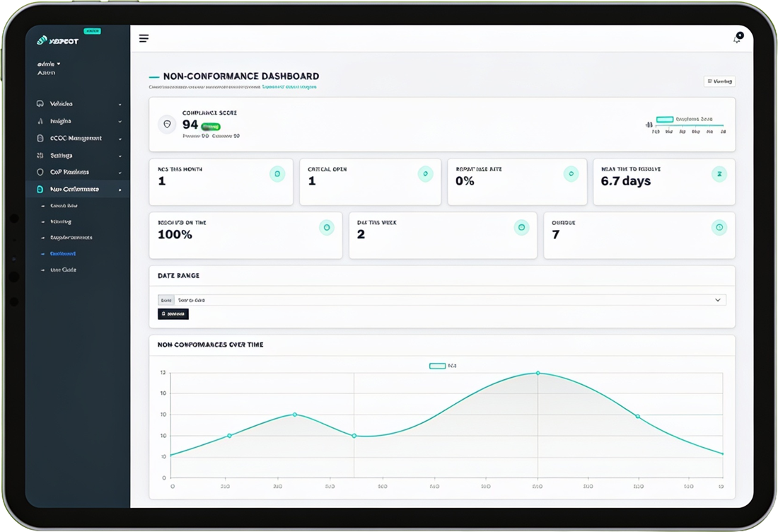Viewport: 778px width, 532px height.
Task: Select the CCOC Management menu item
Action: (x=79, y=139)
